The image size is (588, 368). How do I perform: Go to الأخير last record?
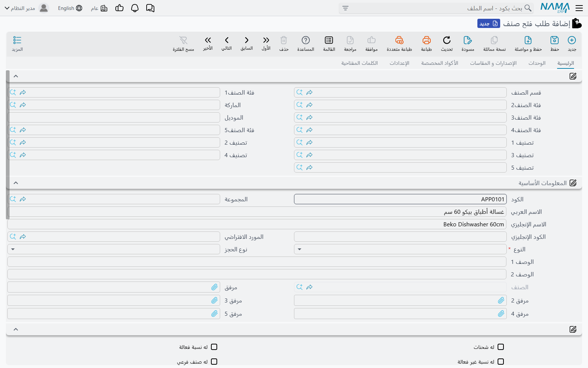click(x=208, y=40)
